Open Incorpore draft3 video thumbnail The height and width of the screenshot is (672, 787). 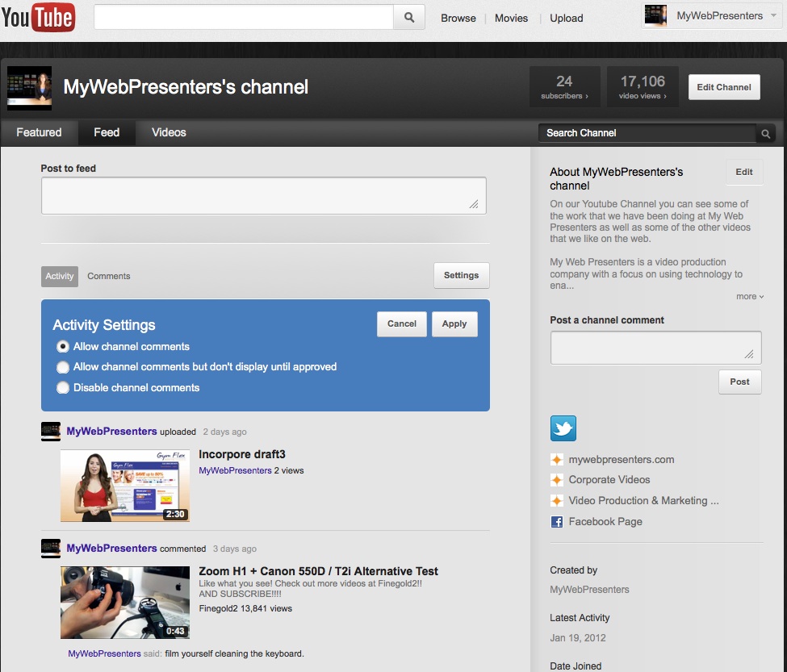coord(125,486)
